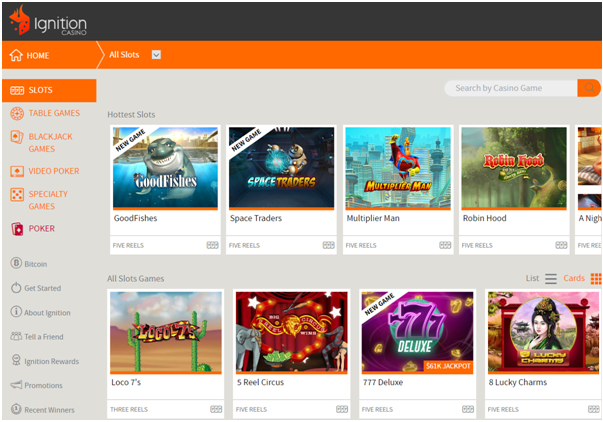Open the Recent Winners link
This screenshot has height=422, width=603.
click(50, 410)
